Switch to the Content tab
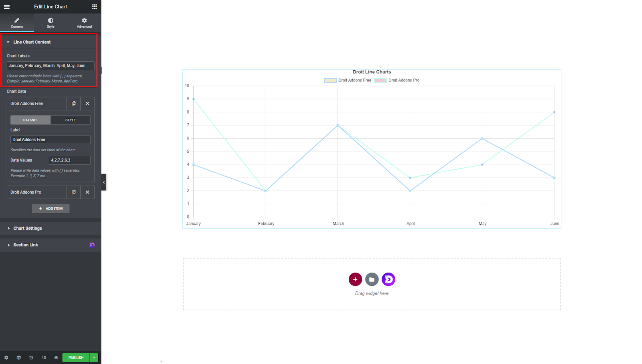 click(x=17, y=23)
